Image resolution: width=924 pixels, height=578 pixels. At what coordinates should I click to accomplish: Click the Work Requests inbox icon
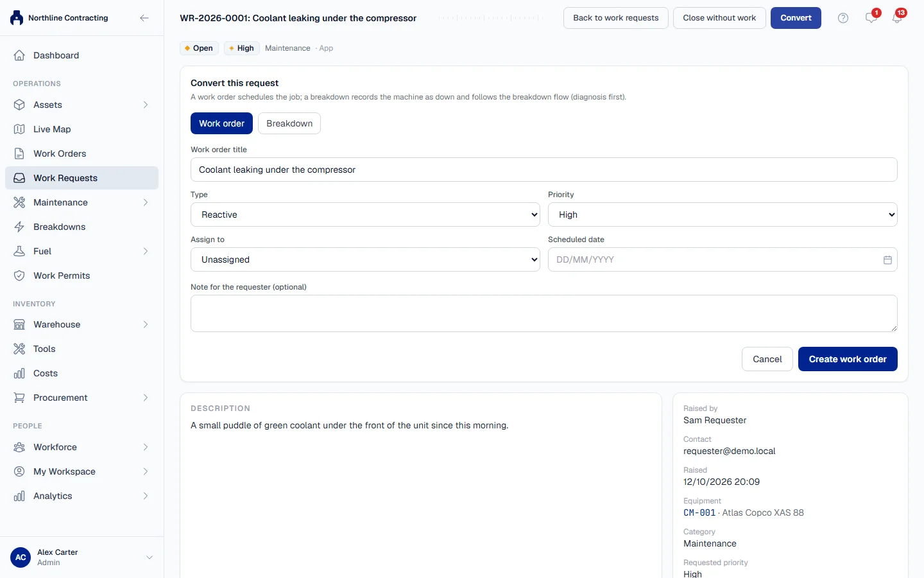[x=19, y=178]
